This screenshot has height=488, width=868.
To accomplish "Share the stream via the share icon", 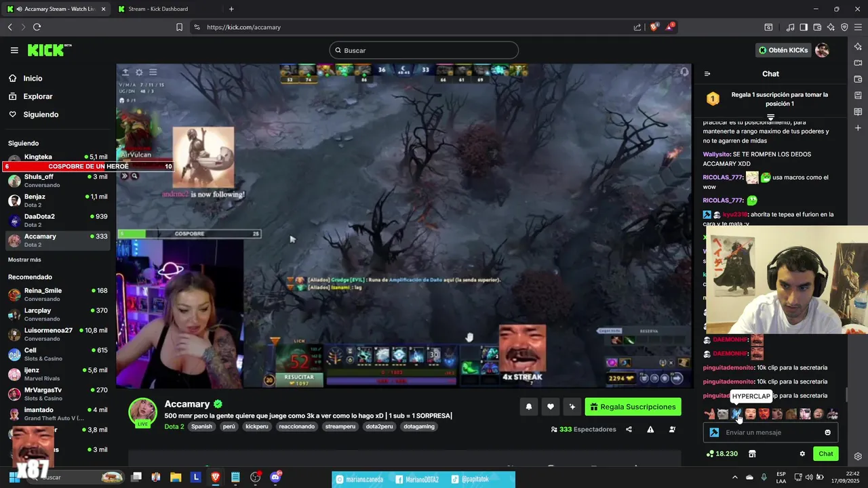I will [x=629, y=429].
